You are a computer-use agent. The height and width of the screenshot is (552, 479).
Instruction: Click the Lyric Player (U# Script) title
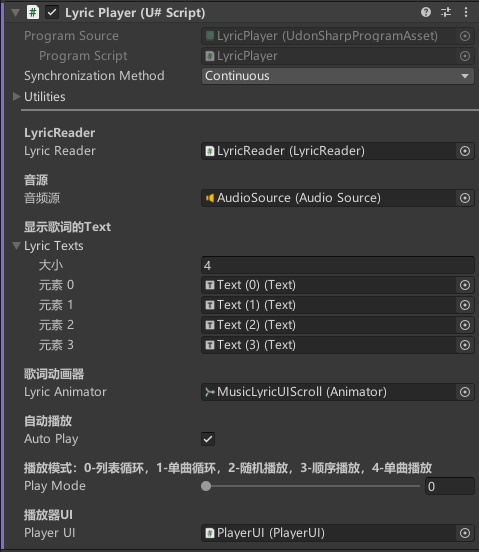click(135, 13)
